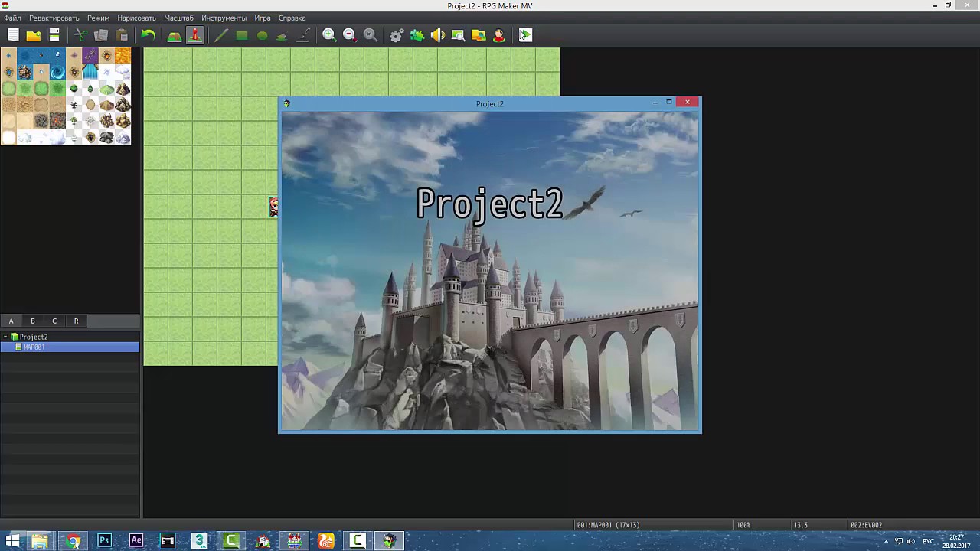Click the Copy icon in toolbar
Viewport: 980px width, 551px height.
click(x=101, y=35)
